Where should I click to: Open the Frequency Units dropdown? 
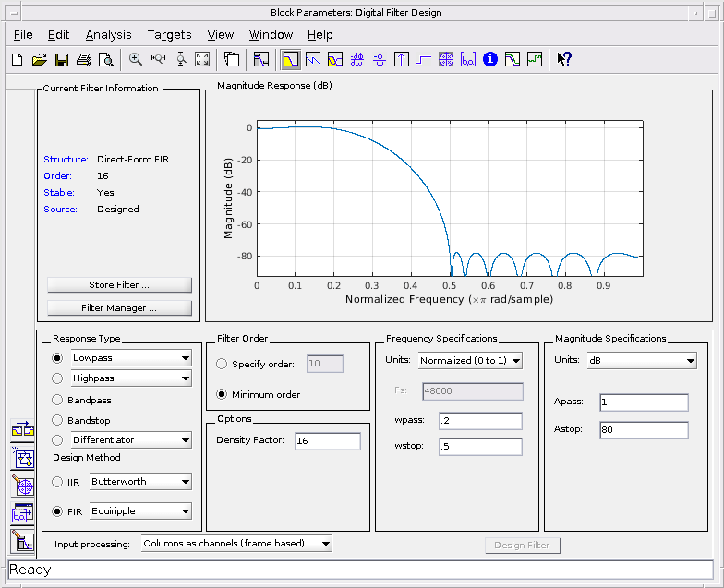click(x=470, y=360)
